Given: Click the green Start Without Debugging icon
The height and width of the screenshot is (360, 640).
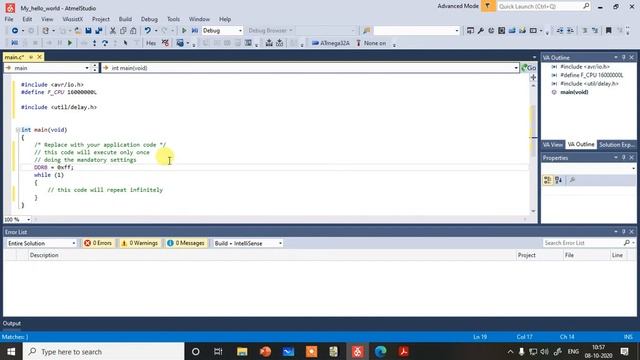Looking at the screenshot, I should pyautogui.click(x=184, y=31).
